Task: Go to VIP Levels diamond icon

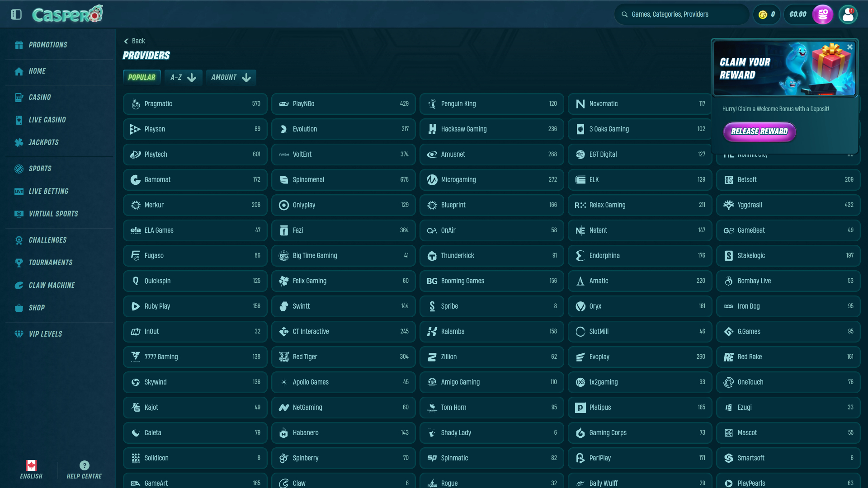Action: click(19, 334)
